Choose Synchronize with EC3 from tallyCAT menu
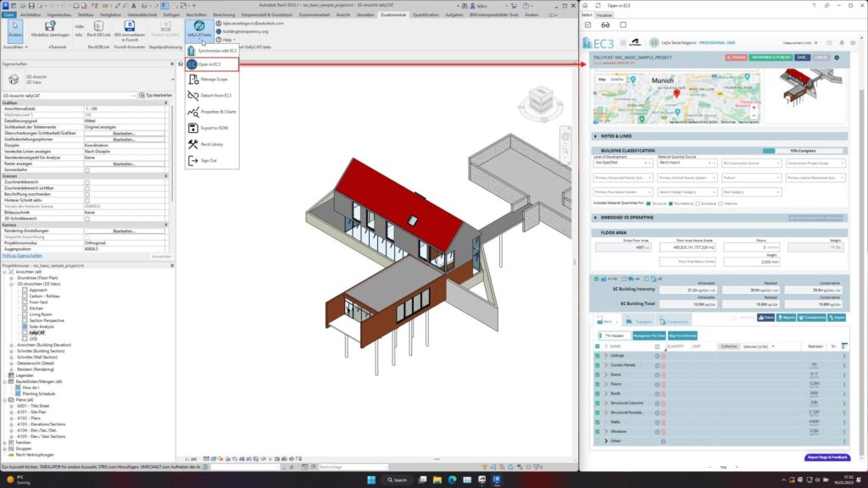868x488 pixels. [x=212, y=50]
